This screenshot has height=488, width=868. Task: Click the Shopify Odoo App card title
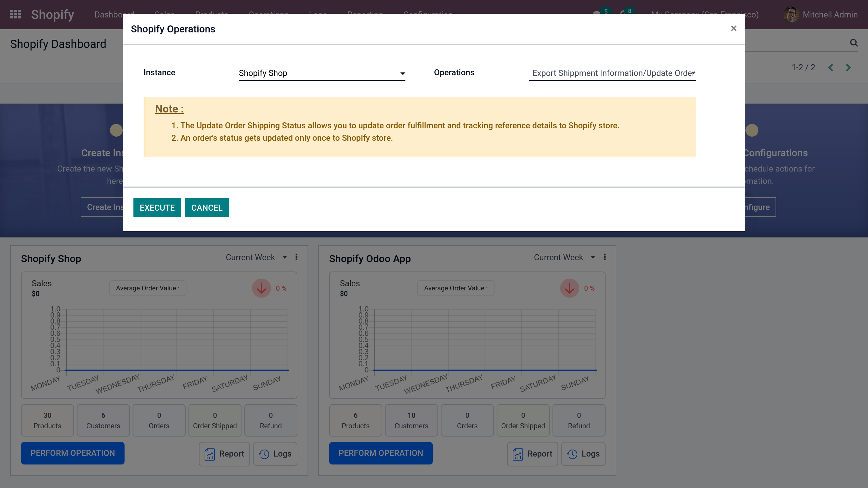pyautogui.click(x=370, y=259)
